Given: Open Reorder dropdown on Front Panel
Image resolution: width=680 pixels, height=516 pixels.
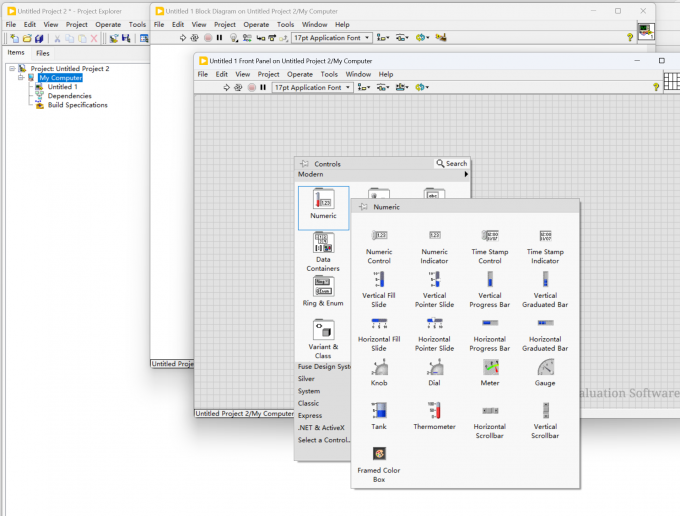Looking at the screenshot, I should click(x=422, y=88).
